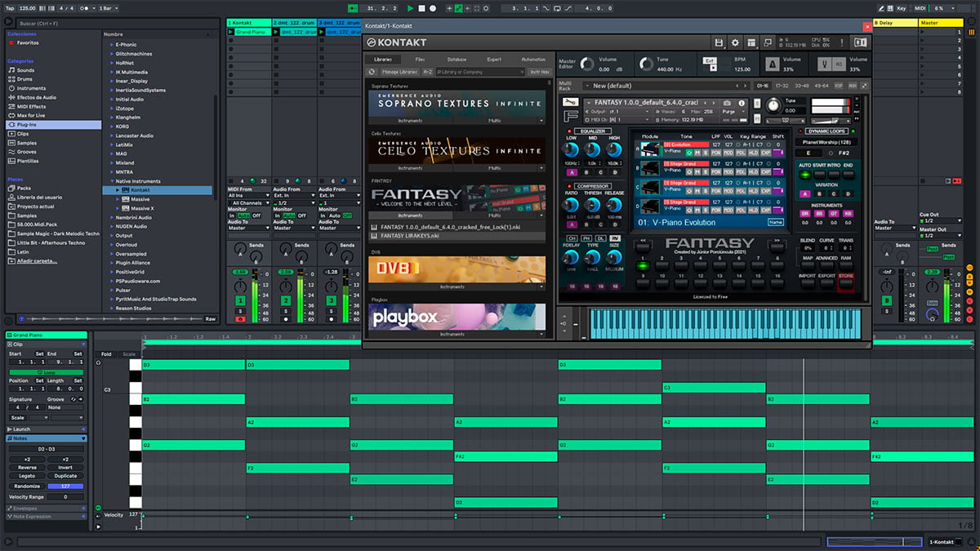980x551 pixels.
Task: Click the Ableton Stop transport button
Action: pos(422,7)
